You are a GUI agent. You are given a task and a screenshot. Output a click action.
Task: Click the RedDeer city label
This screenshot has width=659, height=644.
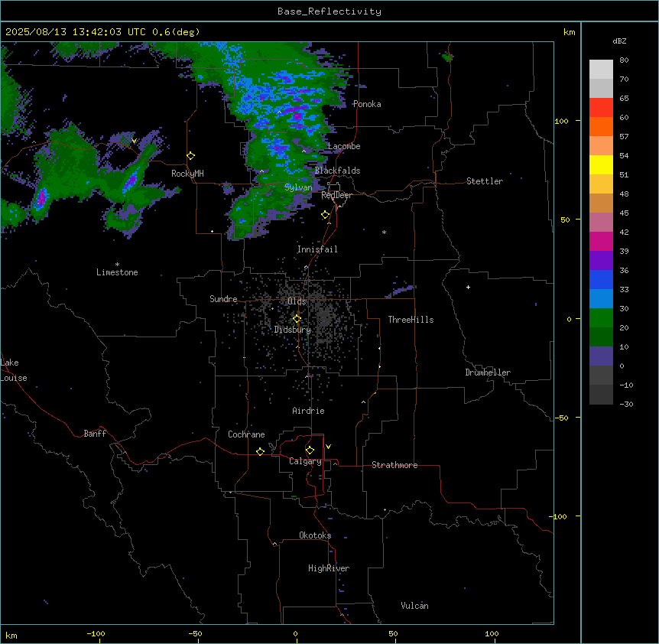pyautogui.click(x=336, y=195)
